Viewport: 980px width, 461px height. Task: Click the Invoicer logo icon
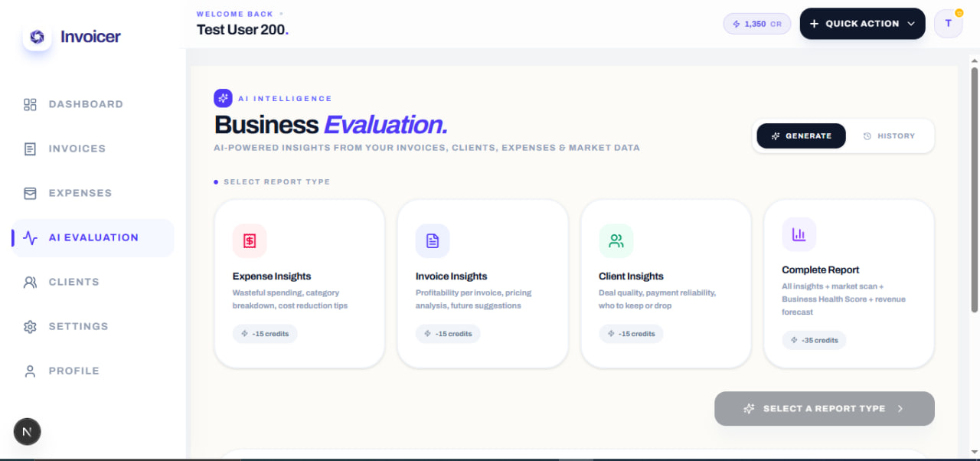point(37,37)
